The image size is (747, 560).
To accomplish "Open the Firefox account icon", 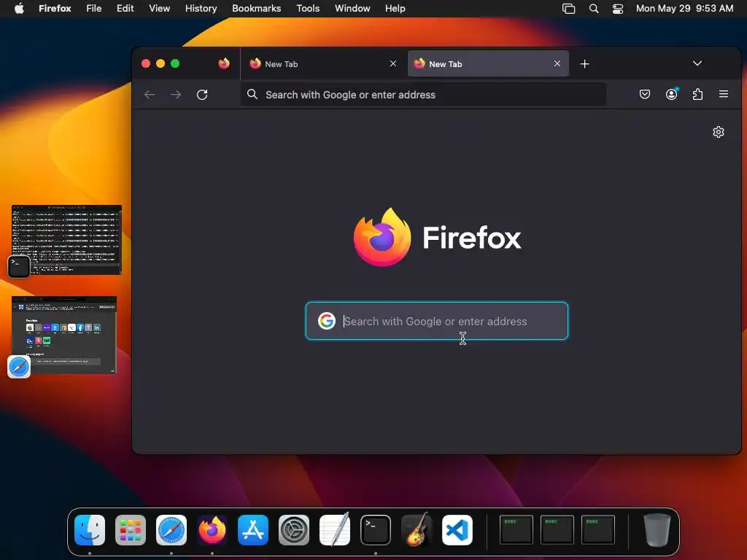I will tap(671, 94).
